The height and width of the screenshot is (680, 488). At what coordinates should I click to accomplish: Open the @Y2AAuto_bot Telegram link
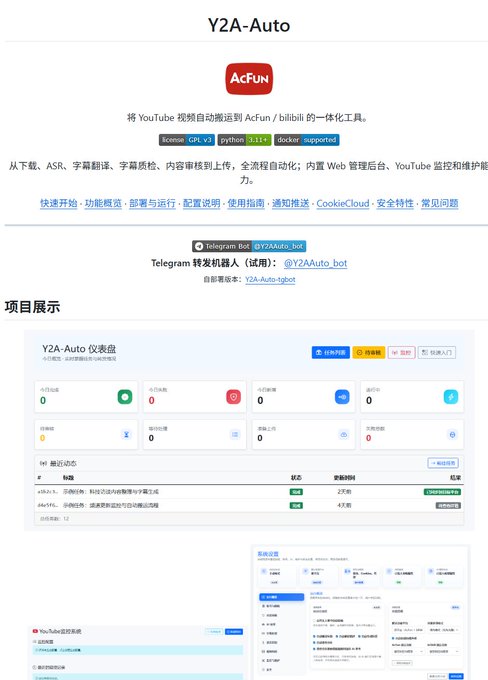[315, 263]
